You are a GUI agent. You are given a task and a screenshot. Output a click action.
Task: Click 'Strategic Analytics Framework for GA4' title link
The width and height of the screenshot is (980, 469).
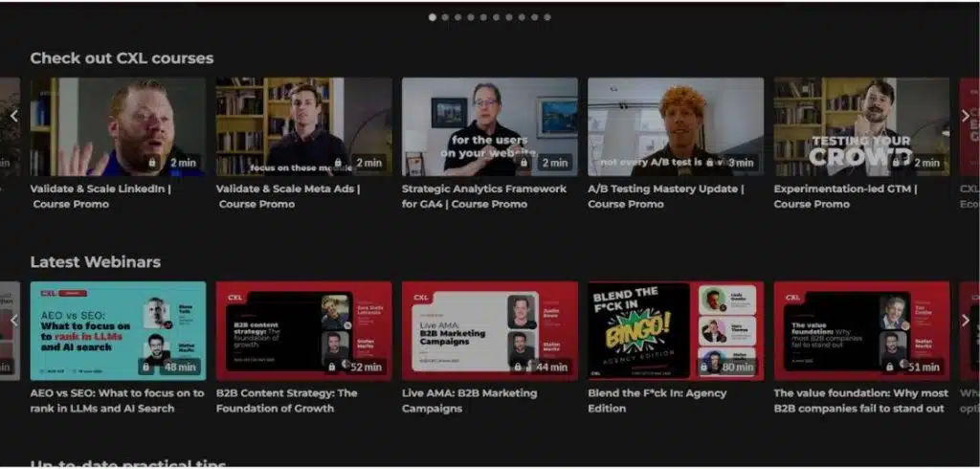coord(483,196)
